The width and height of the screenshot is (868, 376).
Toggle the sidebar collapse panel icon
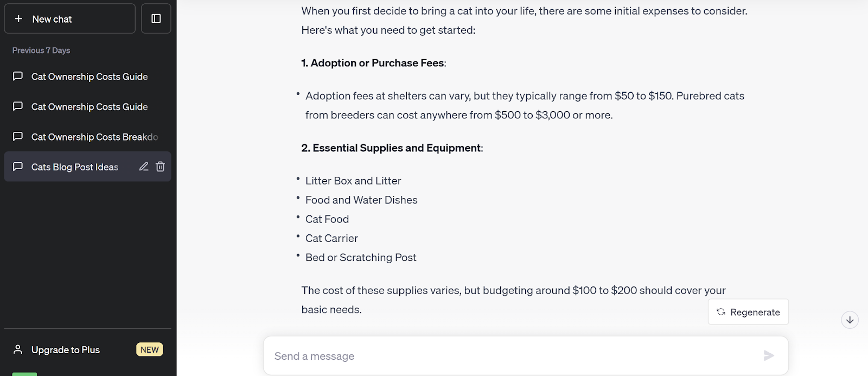[156, 19]
